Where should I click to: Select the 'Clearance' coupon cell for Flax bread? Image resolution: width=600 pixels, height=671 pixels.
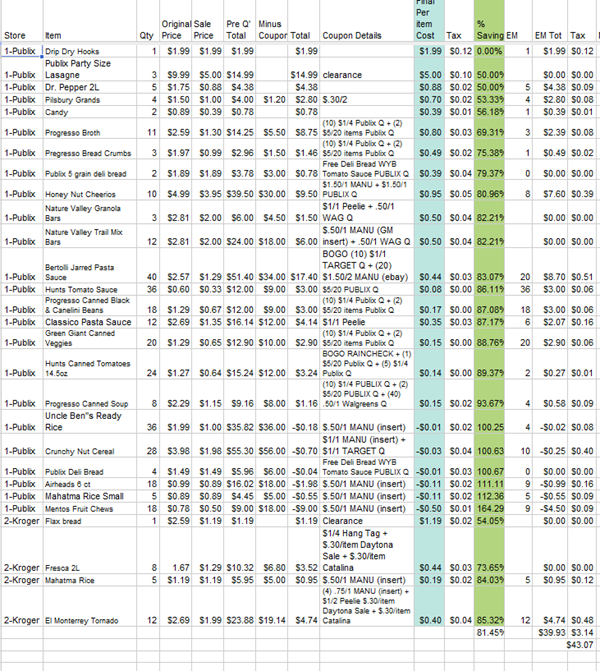pos(367,521)
